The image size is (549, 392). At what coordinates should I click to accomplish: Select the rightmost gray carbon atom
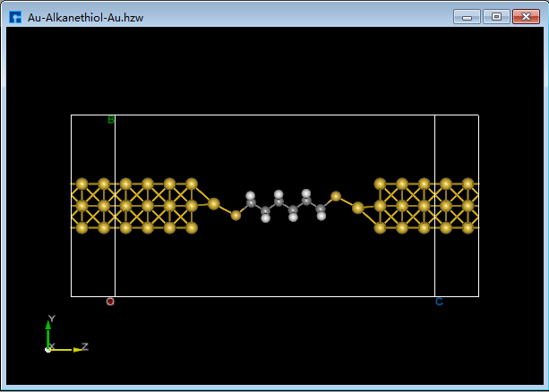[321, 209]
